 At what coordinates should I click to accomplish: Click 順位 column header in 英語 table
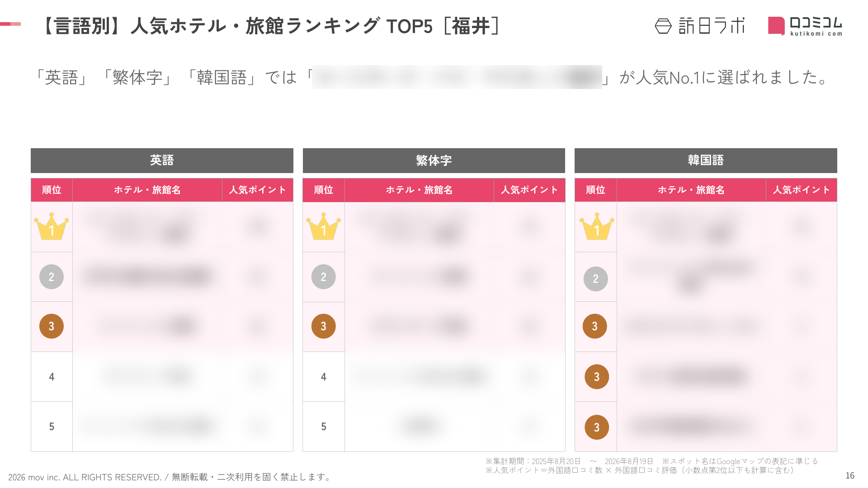(52, 190)
